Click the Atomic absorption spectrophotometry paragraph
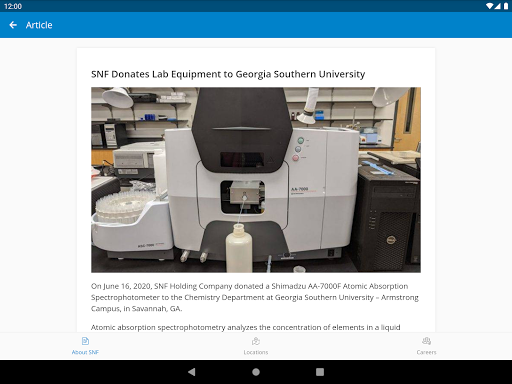 click(x=246, y=327)
